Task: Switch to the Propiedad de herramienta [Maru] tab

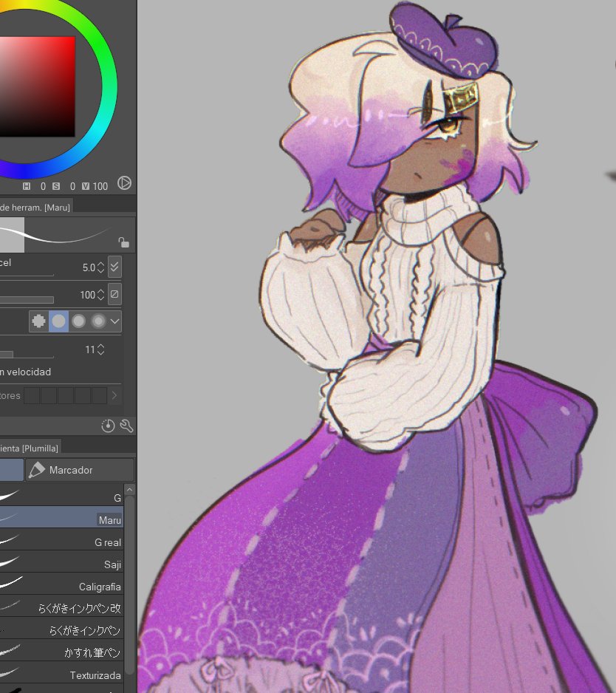Action: click(35, 207)
